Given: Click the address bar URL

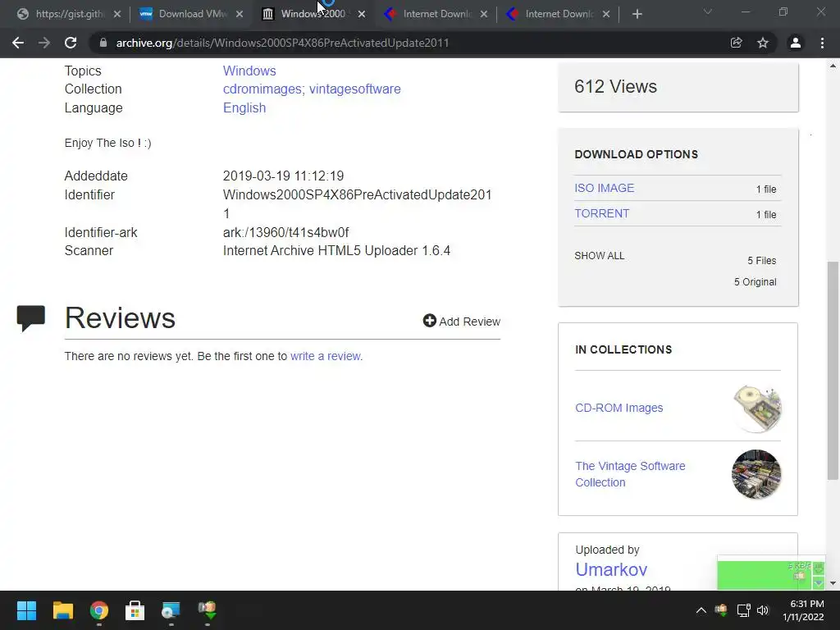Looking at the screenshot, I should (282, 43).
